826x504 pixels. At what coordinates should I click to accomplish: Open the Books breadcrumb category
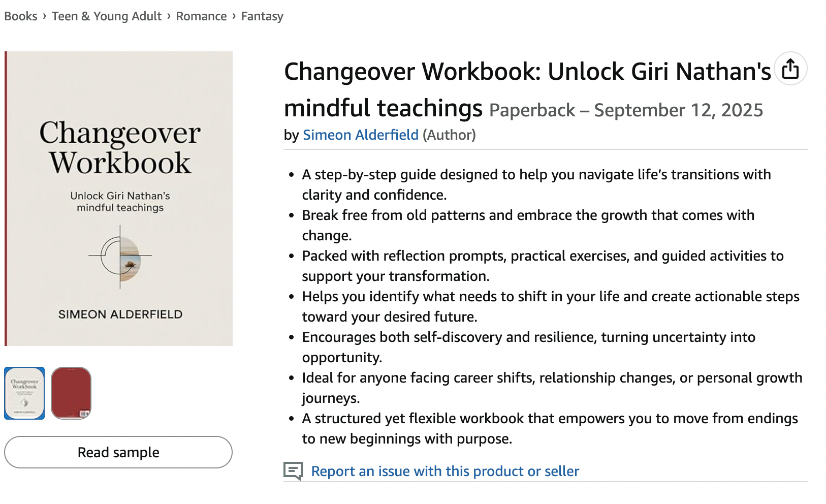click(x=21, y=16)
